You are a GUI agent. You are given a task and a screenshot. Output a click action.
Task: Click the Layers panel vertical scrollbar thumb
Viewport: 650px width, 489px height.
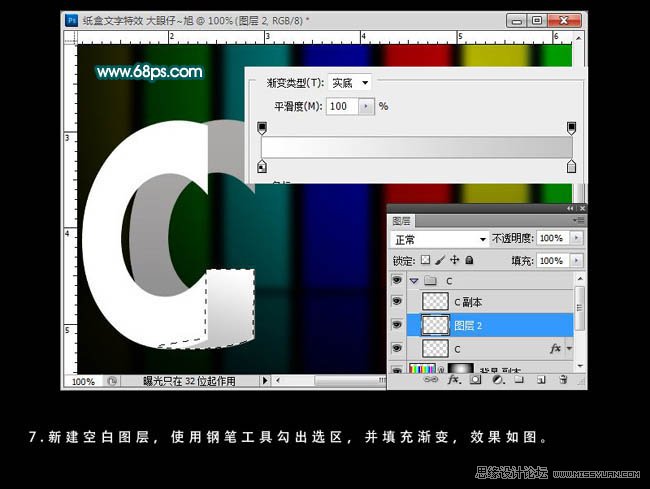[x=580, y=307]
